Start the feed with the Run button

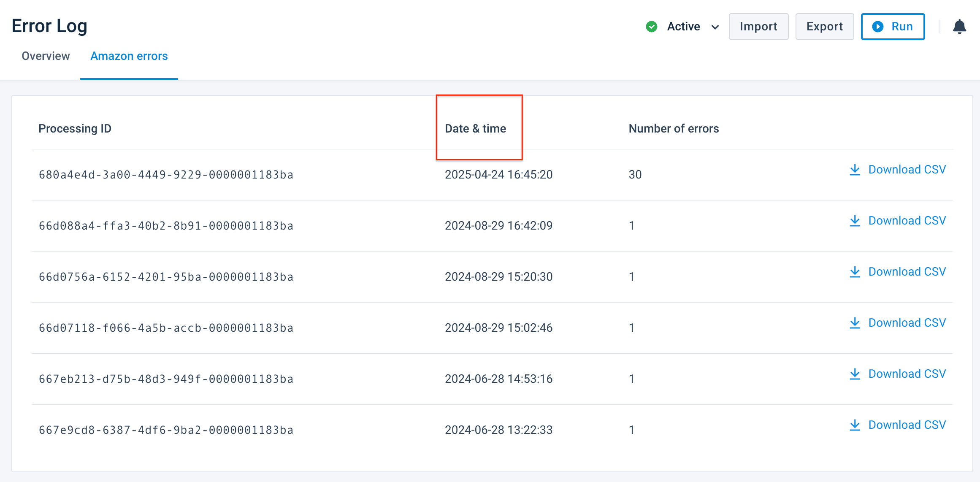(893, 27)
